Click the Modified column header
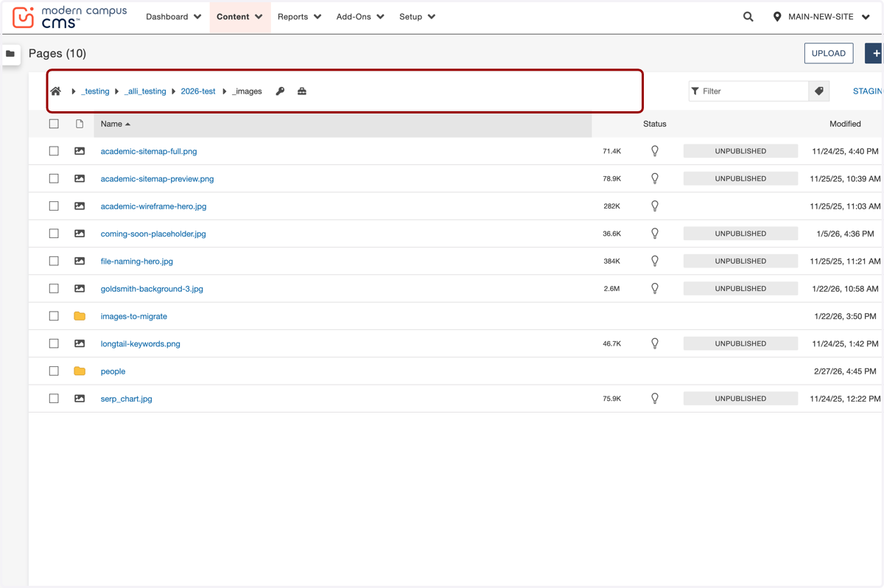 click(845, 124)
